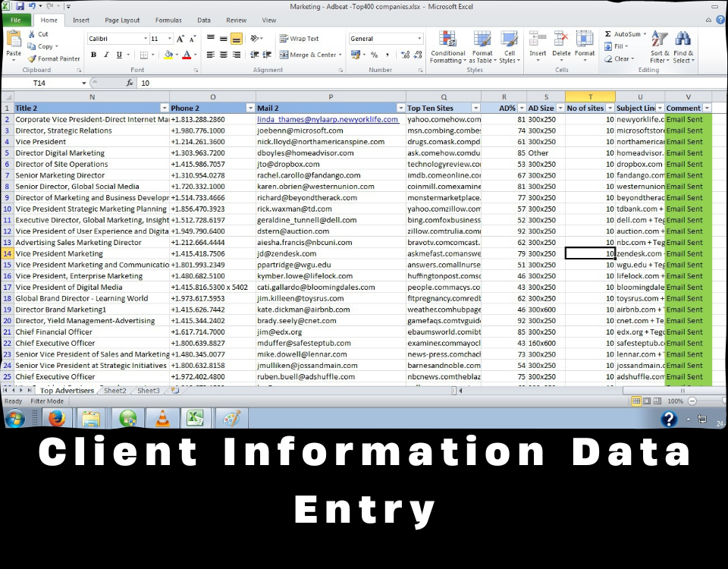The width and height of the screenshot is (728, 569).
Task: Open Sort & Filter menu
Action: [659, 47]
